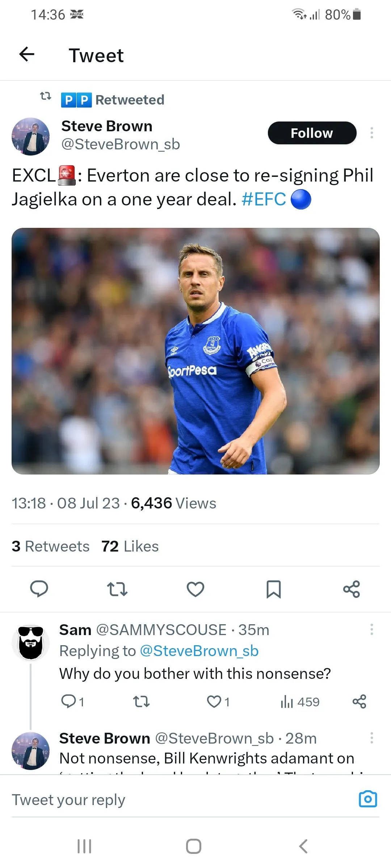The width and height of the screenshot is (391, 868).
Task: View analytics for Sam's reply
Action: coord(300,702)
